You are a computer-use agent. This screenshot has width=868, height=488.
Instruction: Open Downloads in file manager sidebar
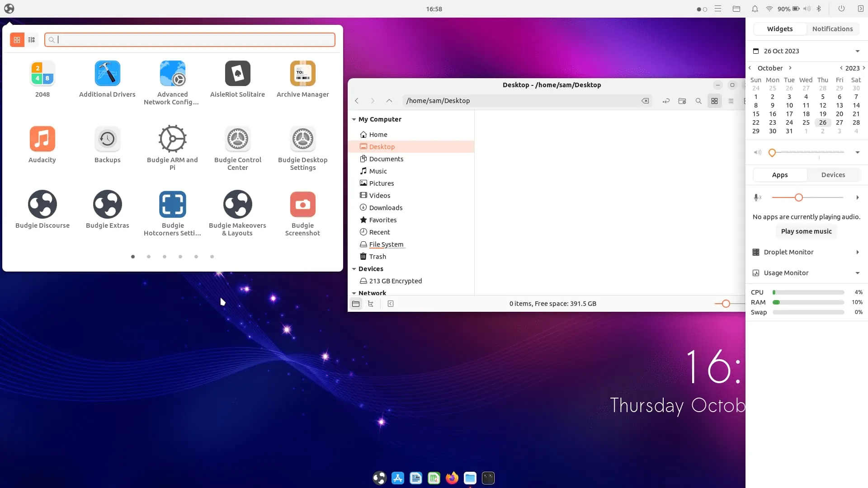(x=386, y=208)
